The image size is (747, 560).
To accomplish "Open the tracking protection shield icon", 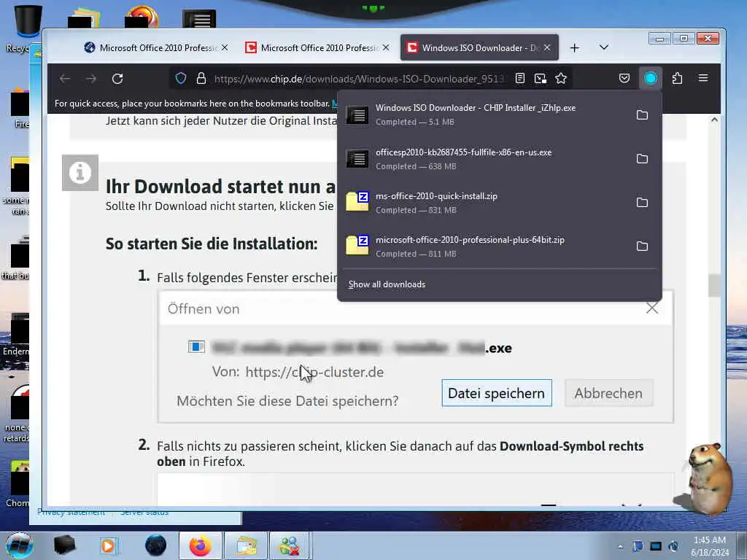I will [181, 78].
